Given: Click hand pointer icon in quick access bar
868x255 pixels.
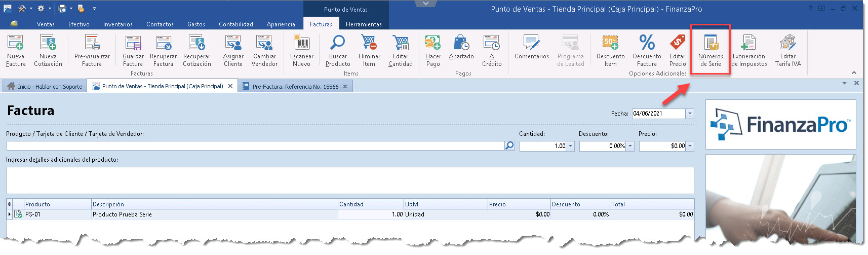Looking at the screenshot, I should 81,9.
